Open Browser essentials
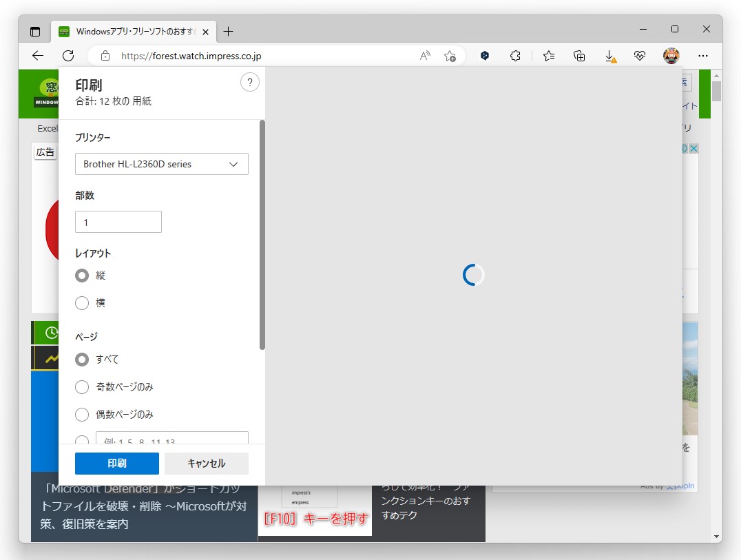 [640, 56]
